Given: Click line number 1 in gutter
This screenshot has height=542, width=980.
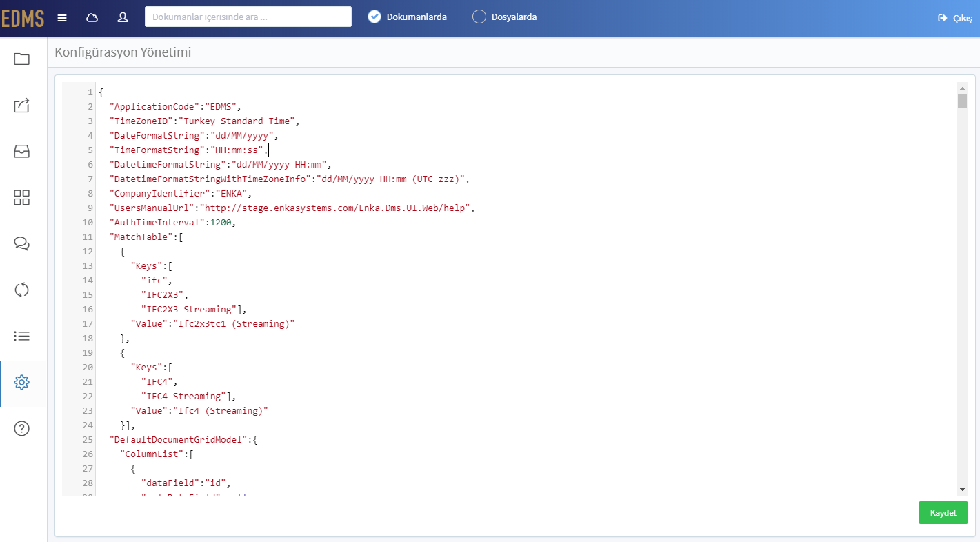Looking at the screenshot, I should click(90, 92).
